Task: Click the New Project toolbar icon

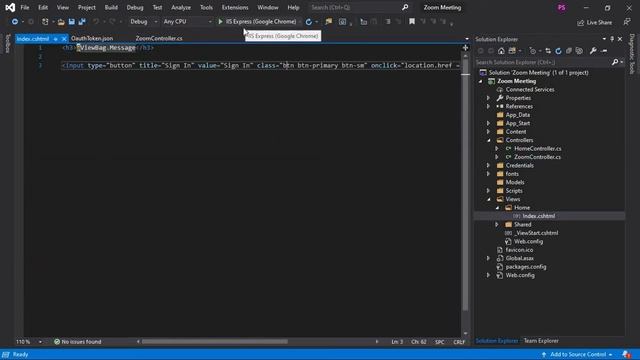Action: (x=45, y=22)
